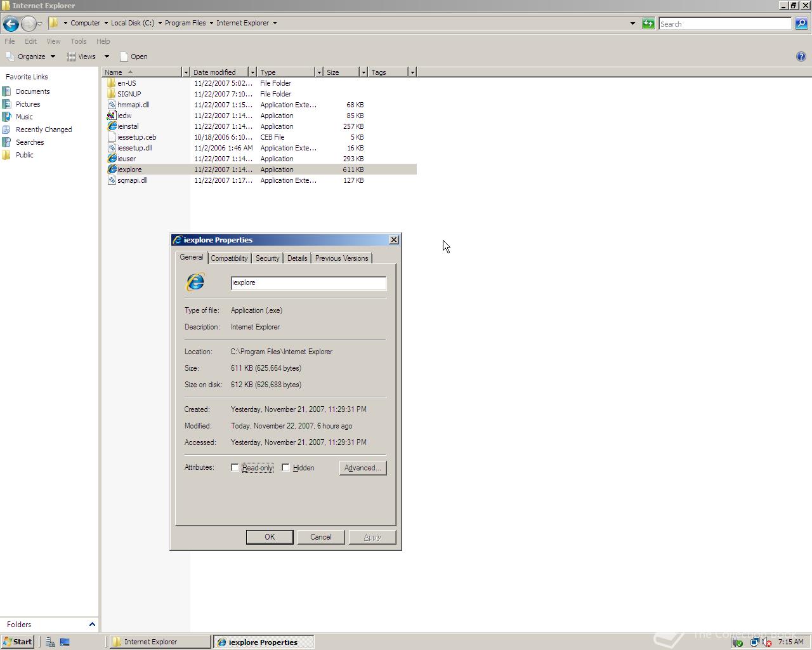
Task: Switch to the Details tab
Action: 297,258
